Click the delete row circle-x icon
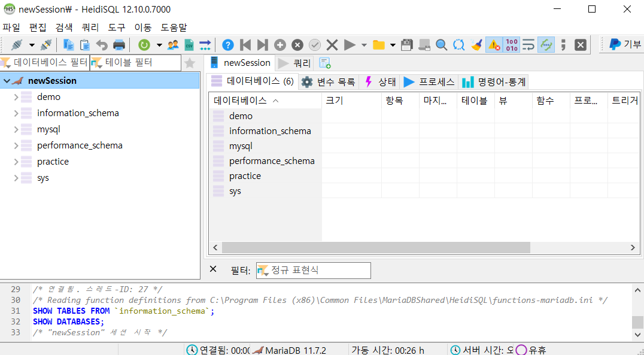The image size is (644, 355). 297,45
